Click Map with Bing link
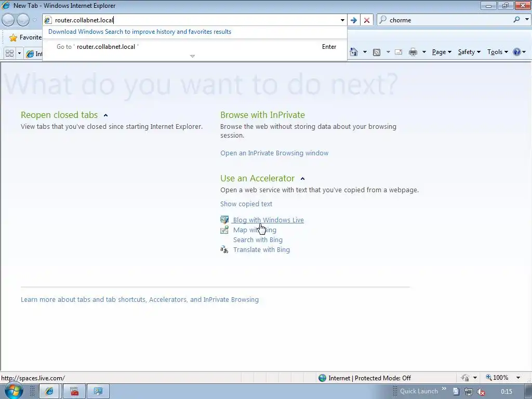Viewport: 532px width, 399px height. [255, 230]
